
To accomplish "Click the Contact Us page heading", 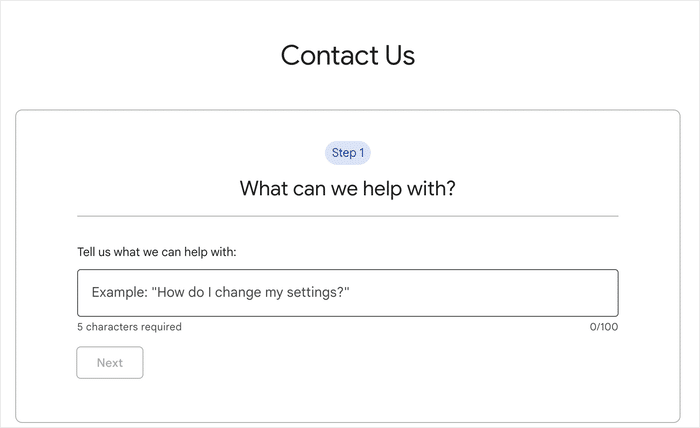I will 348,55.
